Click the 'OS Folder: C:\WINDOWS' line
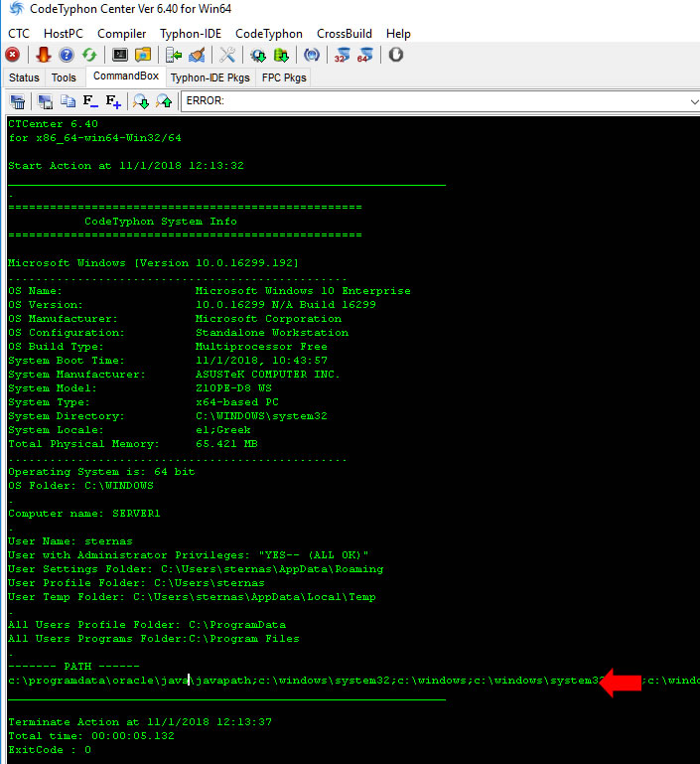700x764 pixels. [x=80, y=486]
